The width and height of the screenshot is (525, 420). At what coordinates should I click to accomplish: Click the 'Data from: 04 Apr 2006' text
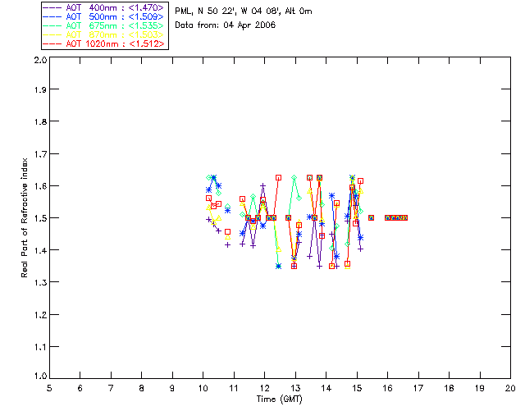(225, 25)
